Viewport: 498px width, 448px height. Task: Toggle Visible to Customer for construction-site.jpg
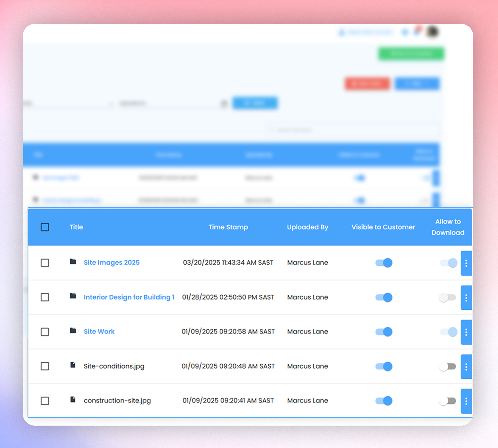(384, 401)
